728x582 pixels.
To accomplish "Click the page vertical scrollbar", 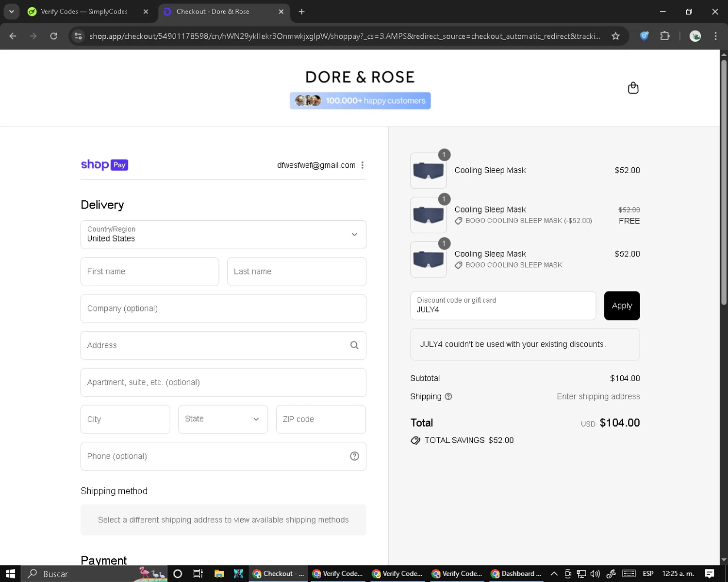I will (x=724, y=182).
